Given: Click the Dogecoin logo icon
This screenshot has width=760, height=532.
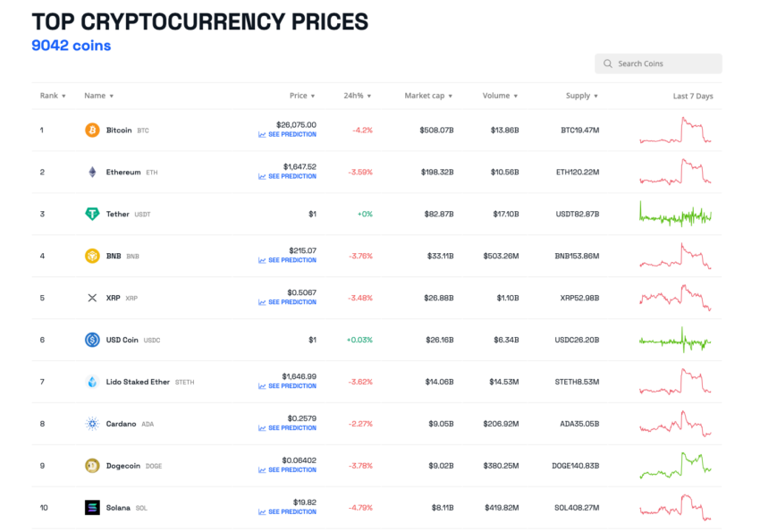Looking at the screenshot, I should 92,466.
